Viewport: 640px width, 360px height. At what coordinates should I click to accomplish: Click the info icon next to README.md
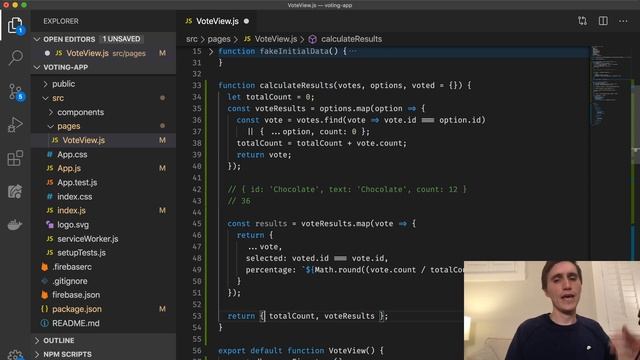pos(45,323)
